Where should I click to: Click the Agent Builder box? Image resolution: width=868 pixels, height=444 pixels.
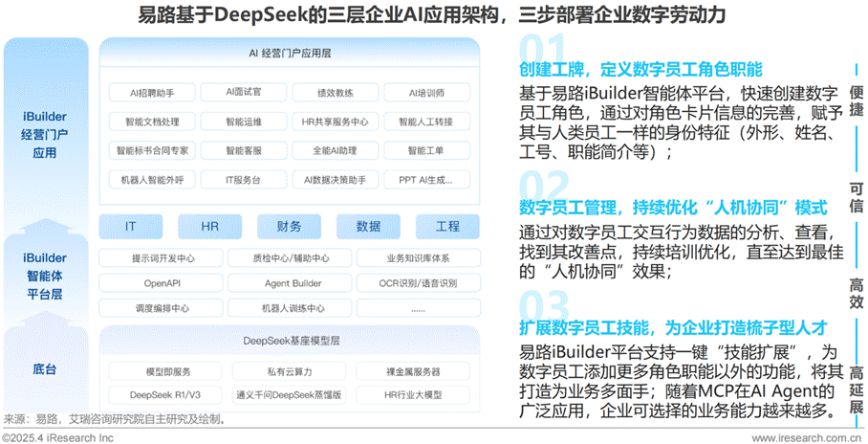pos(290,282)
